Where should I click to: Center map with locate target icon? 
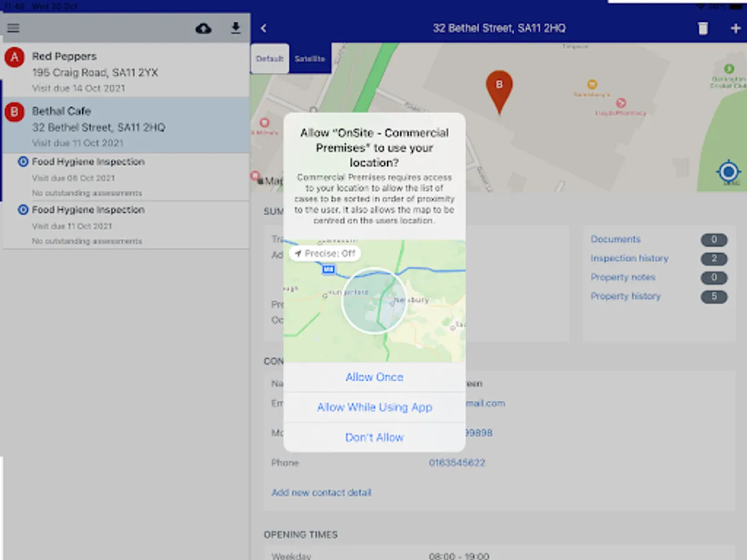(x=728, y=172)
